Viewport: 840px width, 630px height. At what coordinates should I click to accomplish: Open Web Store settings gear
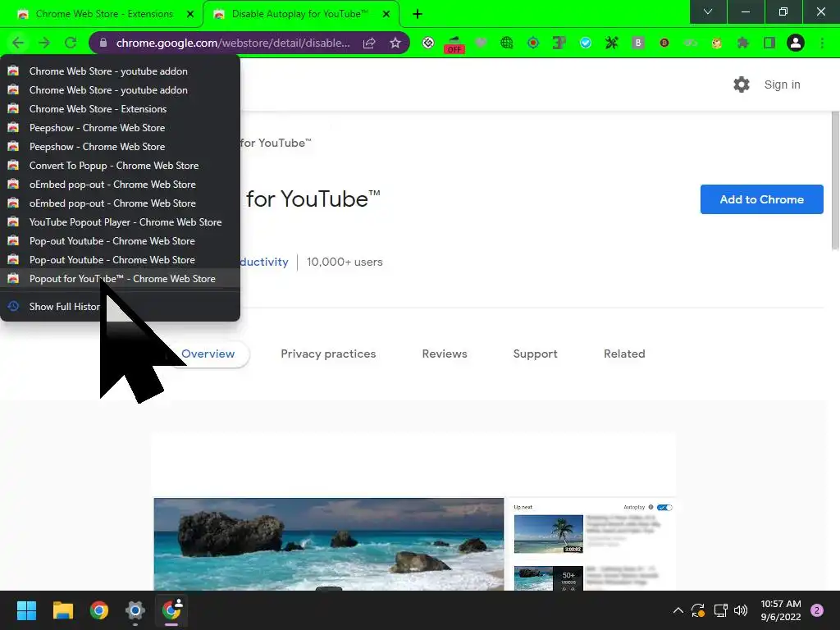(742, 84)
